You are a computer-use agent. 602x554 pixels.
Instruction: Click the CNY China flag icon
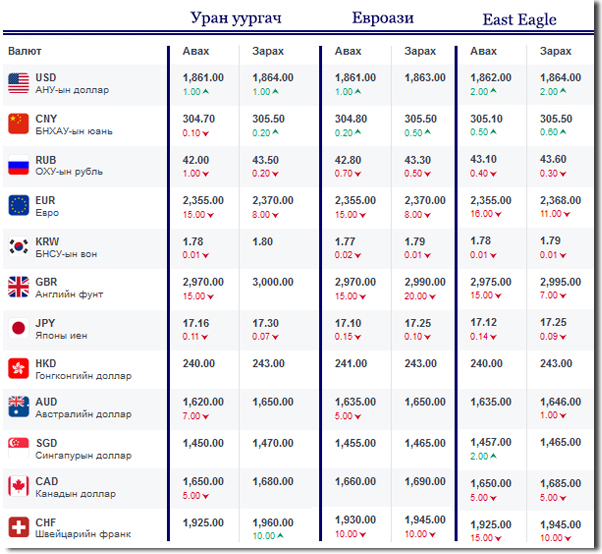[18, 124]
